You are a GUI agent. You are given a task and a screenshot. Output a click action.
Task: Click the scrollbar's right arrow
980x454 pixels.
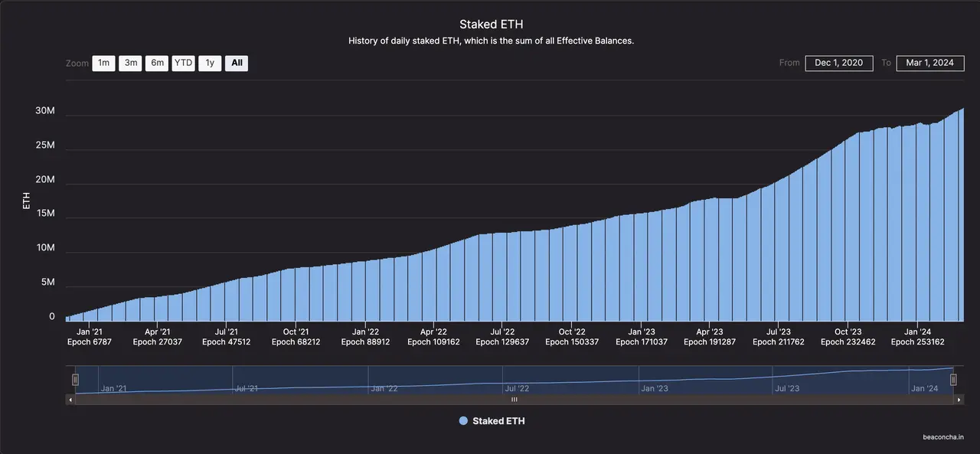(960, 399)
